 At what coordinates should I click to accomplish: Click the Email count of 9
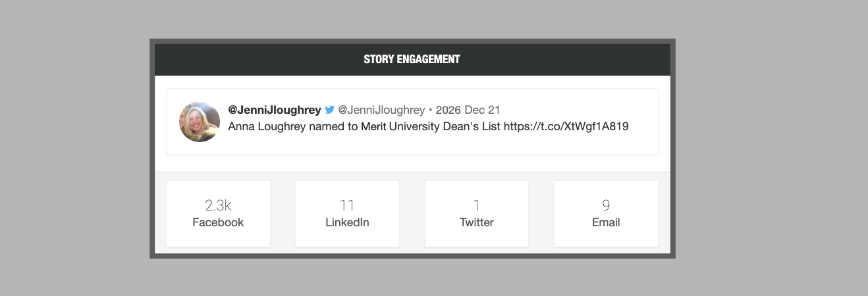coord(606,205)
